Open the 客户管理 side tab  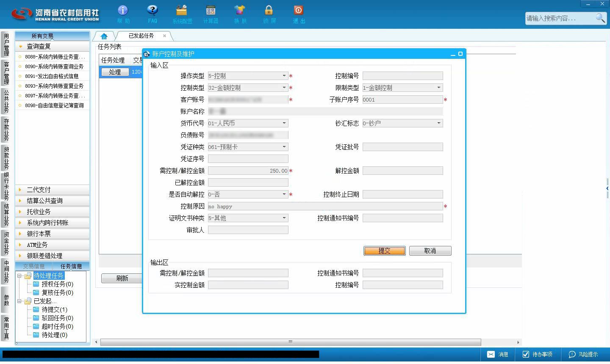click(6, 73)
